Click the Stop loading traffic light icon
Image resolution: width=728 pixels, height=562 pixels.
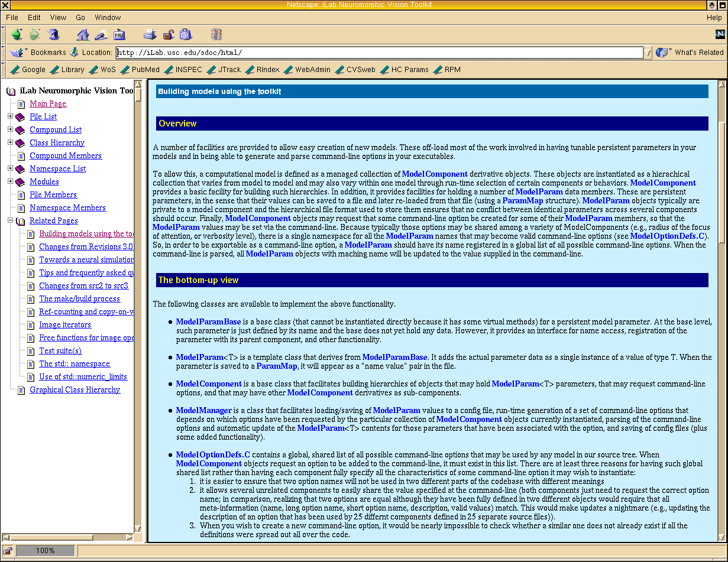pos(216,35)
